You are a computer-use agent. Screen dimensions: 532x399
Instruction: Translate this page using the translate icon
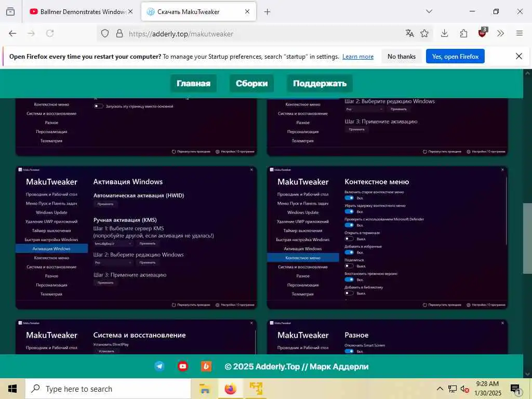(x=409, y=33)
